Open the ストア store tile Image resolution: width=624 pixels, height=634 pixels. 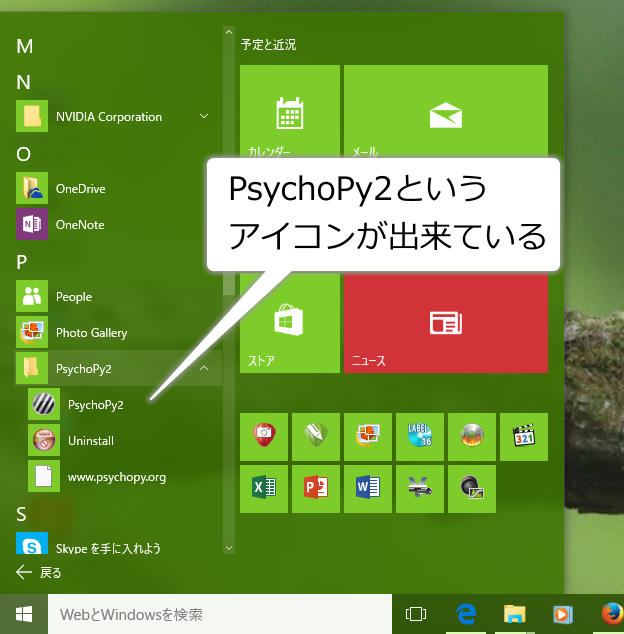click(290, 323)
